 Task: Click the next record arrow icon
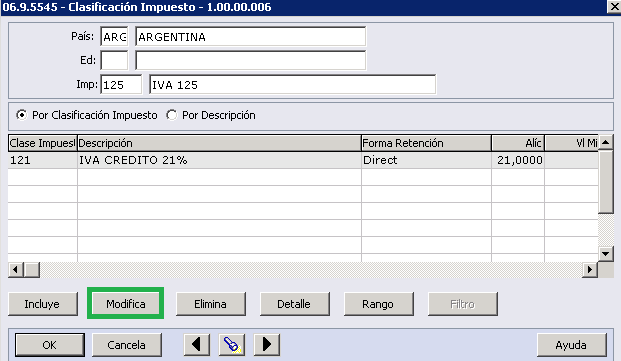(x=267, y=344)
